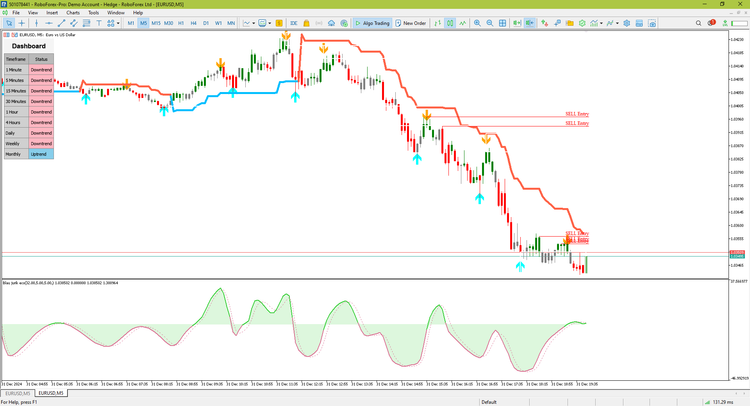
Task: Select the crosshair tool
Action: pos(21,23)
